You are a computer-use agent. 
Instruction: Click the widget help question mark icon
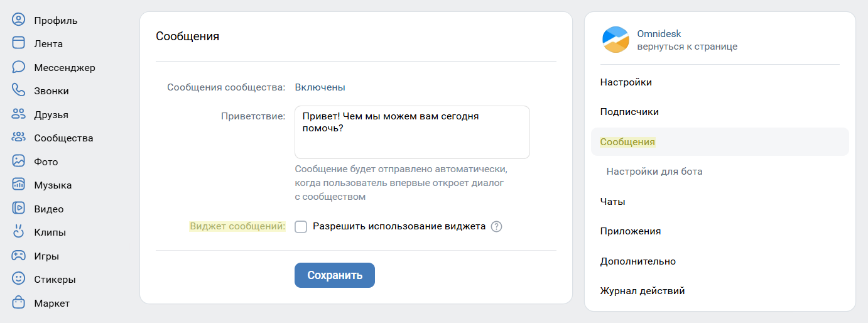pos(497,227)
